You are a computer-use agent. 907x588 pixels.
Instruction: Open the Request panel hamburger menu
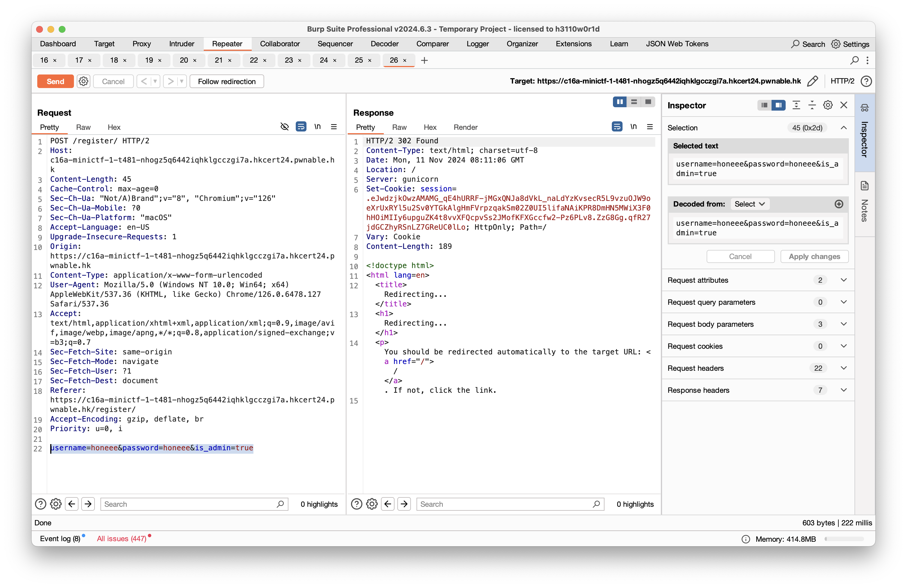point(334,126)
